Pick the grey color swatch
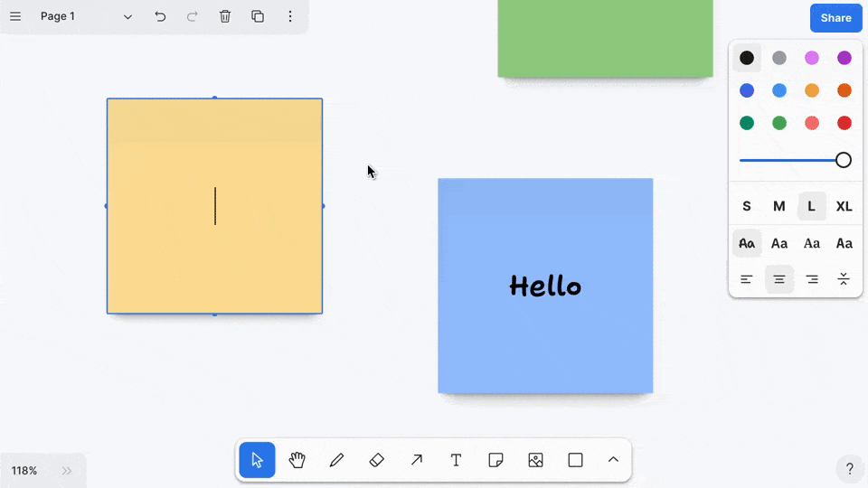Image resolution: width=868 pixels, height=488 pixels. click(x=779, y=58)
